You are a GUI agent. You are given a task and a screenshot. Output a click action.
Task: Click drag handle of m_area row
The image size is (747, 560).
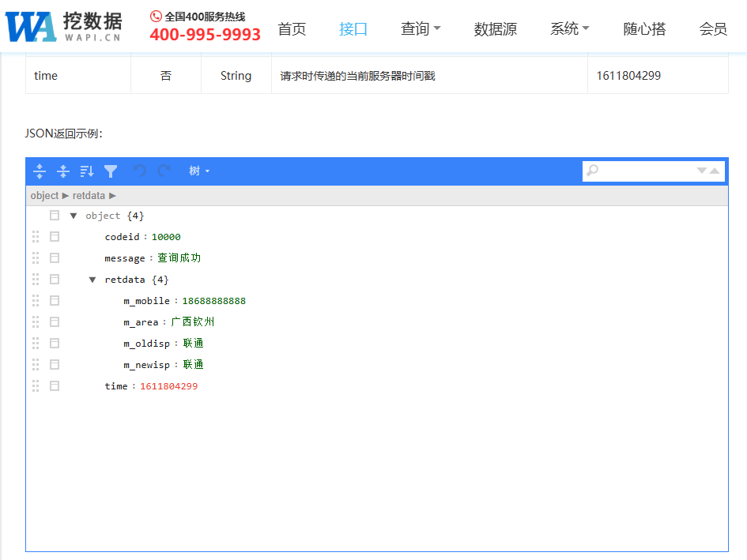click(36, 322)
